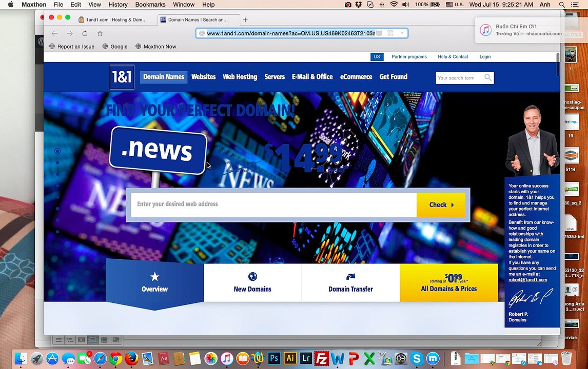Open the Maxthon Now bookmark
The height and width of the screenshot is (369, 588).
tap(155, 47)
